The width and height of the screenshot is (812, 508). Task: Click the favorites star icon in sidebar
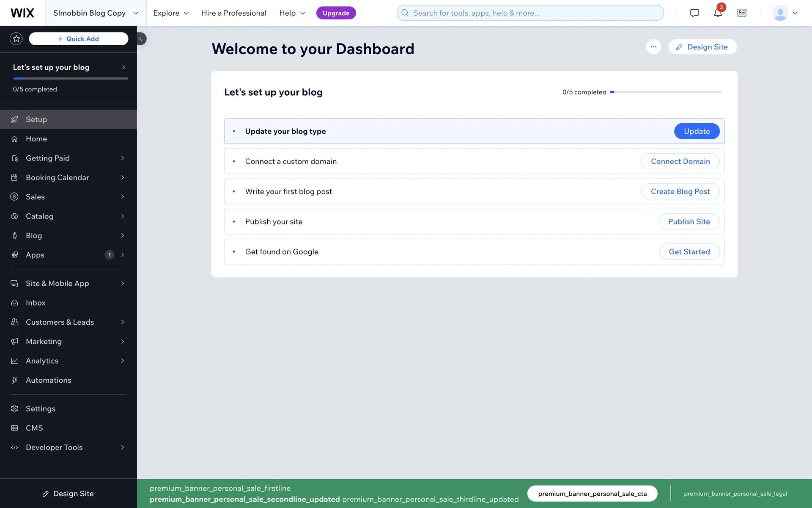[x=16, y=39]
